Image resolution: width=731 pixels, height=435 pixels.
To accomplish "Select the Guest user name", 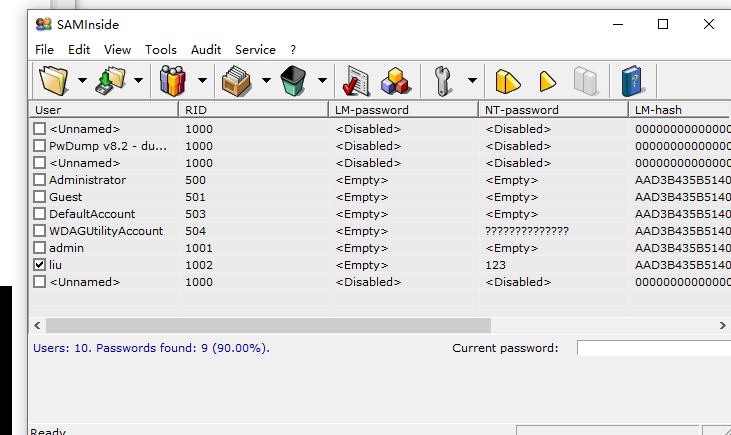I will (x=65, y=197).
